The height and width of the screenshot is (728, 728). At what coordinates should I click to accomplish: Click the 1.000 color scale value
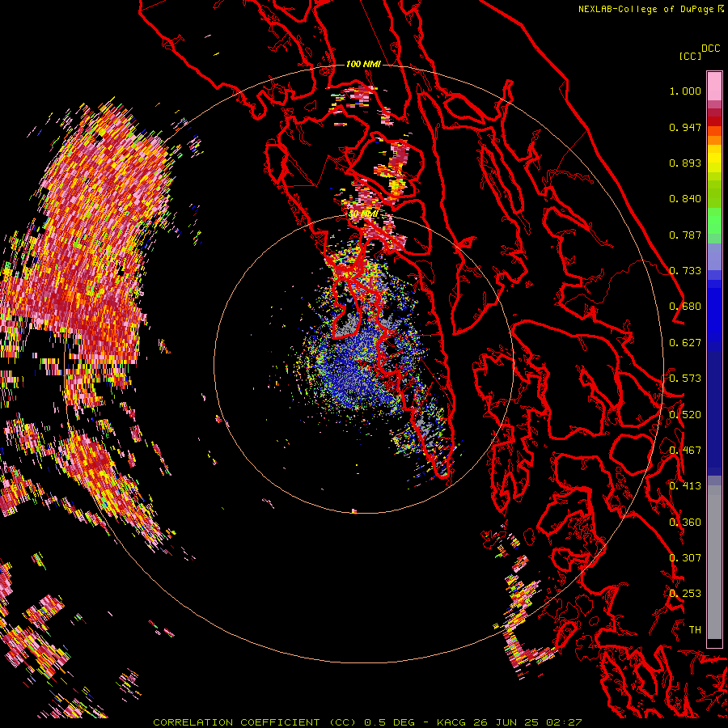coord(685,91)
